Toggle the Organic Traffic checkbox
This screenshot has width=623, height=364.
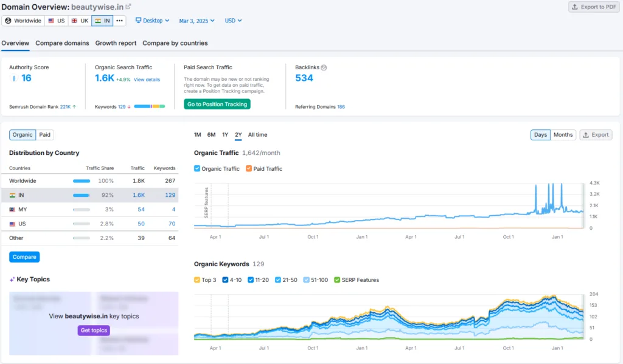197,168
